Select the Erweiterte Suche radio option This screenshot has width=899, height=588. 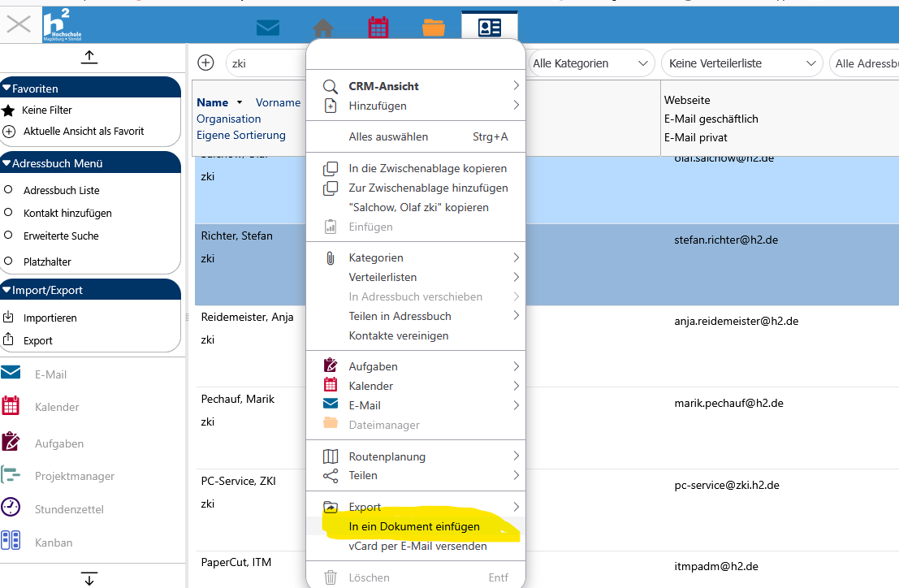click(9, 236)
